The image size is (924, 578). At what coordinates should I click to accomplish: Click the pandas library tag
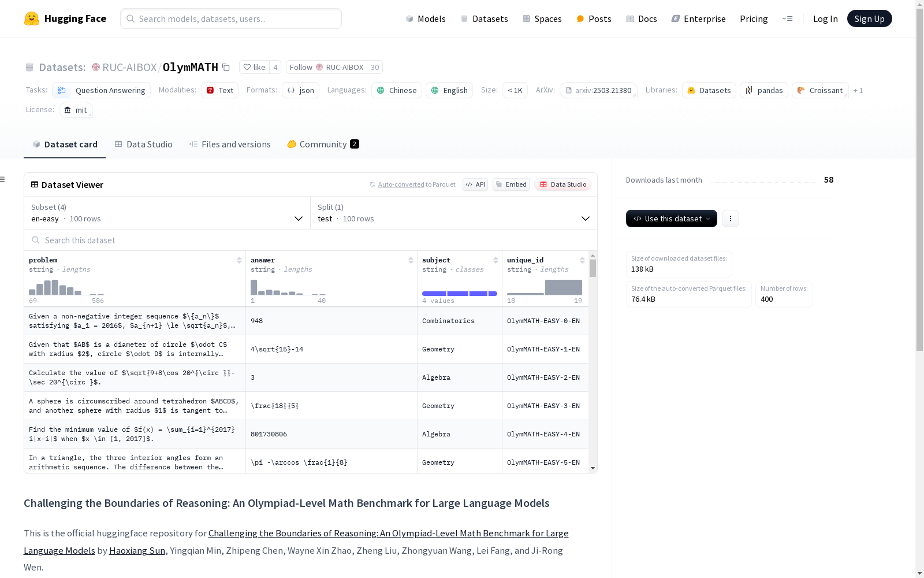(x=764, y=90)
